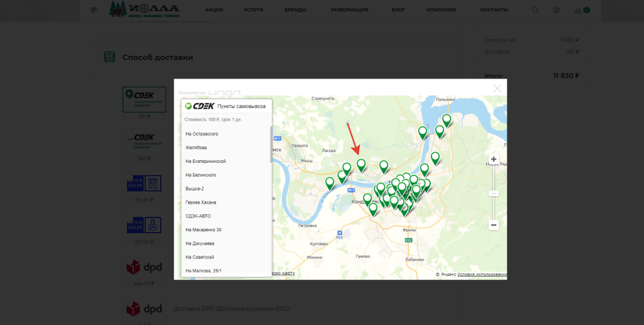Choose the 'Вышка-2' pickup point
Viewport: 644px width, 325px height.
194,189
